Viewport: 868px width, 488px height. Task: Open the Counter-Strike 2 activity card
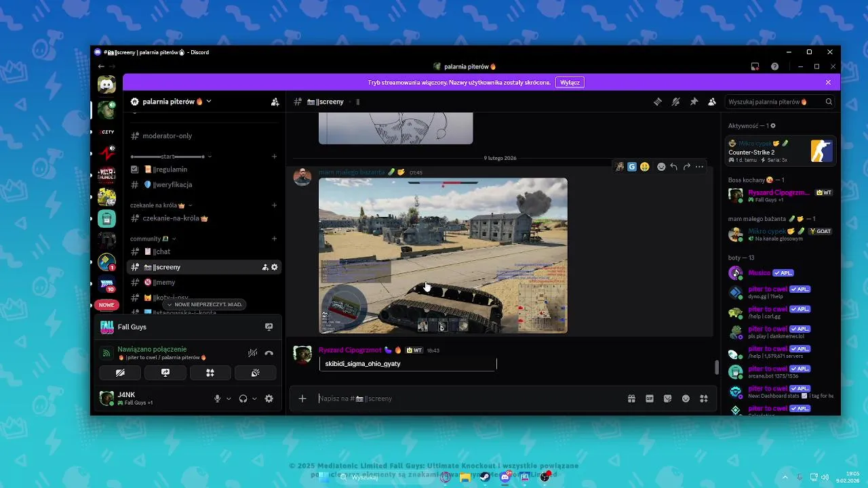point(781,150)
